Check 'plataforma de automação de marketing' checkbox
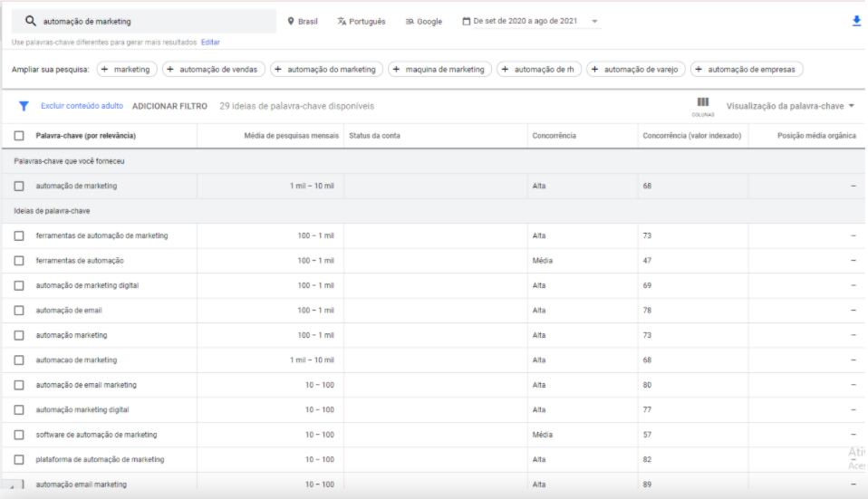Viewport: 868px width, 499px height. [19, 460]
